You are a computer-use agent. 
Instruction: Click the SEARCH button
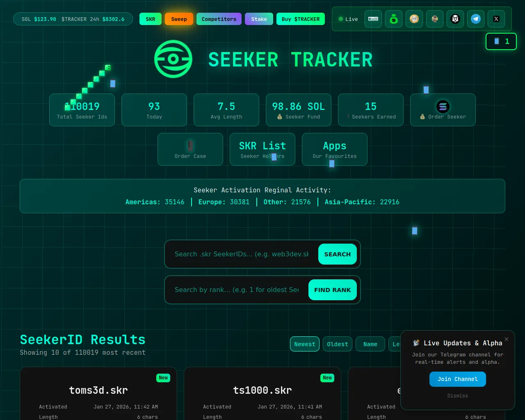[338, 254]
